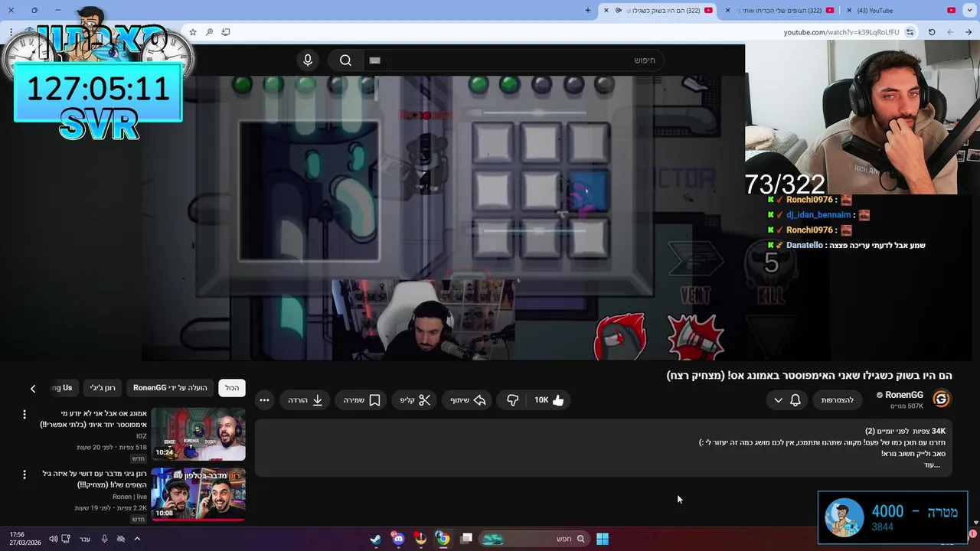Viewport: 980px width, 551px height.
Task: Bookmark this page with star icon
Action: 193,32
